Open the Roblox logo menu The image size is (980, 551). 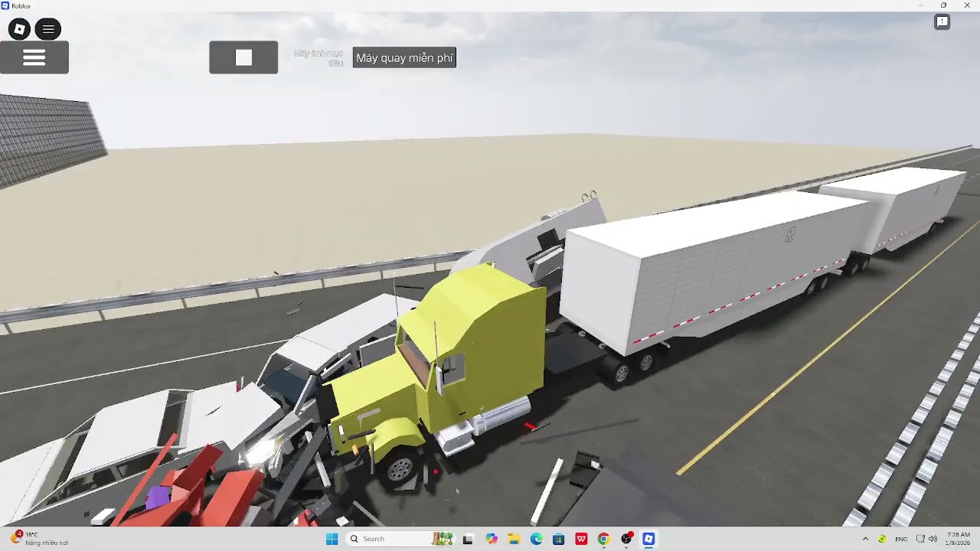(19, 30)
